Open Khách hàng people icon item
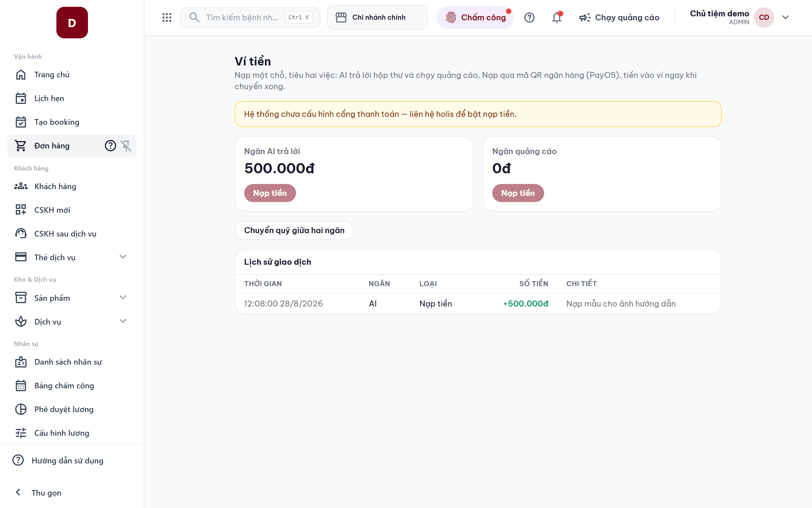 coord(72,187)
